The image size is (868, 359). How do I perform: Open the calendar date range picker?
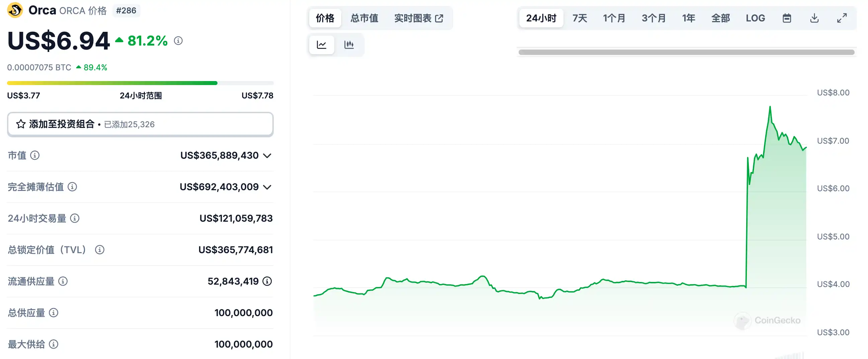pyautogui.click(x=786, y=18)
